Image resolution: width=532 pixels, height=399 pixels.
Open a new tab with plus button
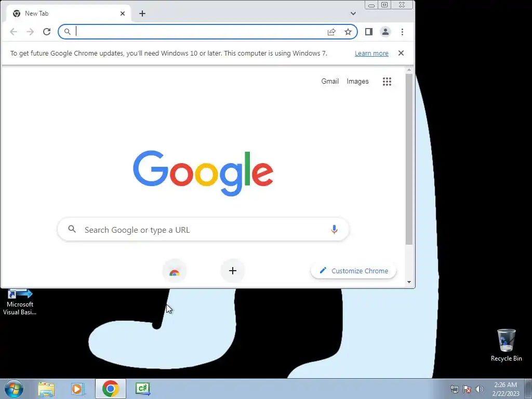(142, 14)
